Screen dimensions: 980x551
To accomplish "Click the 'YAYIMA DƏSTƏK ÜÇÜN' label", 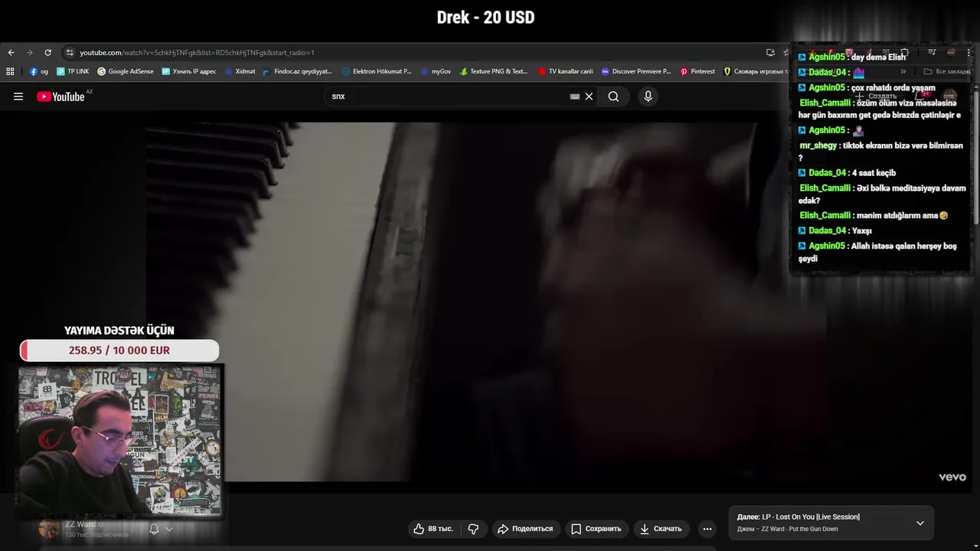I will 119,331.
